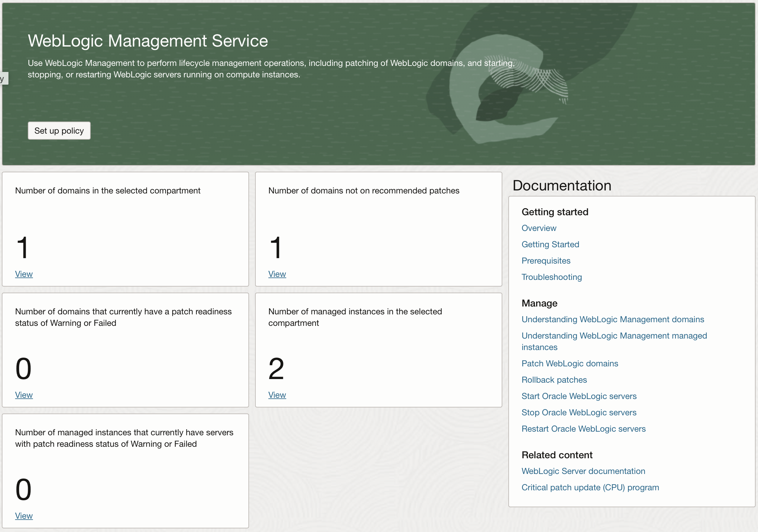Screen dimensions: 758x532
Task: Open the Patch WebLogic domains guide
Action: tap(570, 363)
